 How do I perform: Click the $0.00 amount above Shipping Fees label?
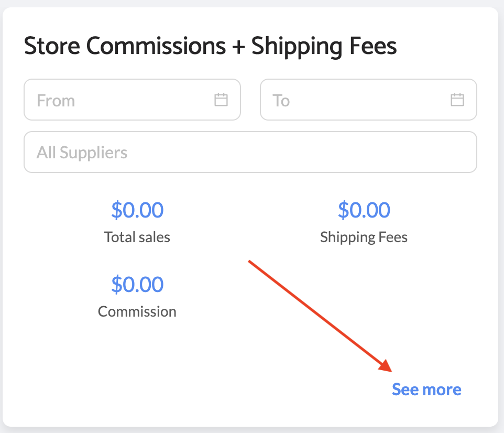click(364, 210)
